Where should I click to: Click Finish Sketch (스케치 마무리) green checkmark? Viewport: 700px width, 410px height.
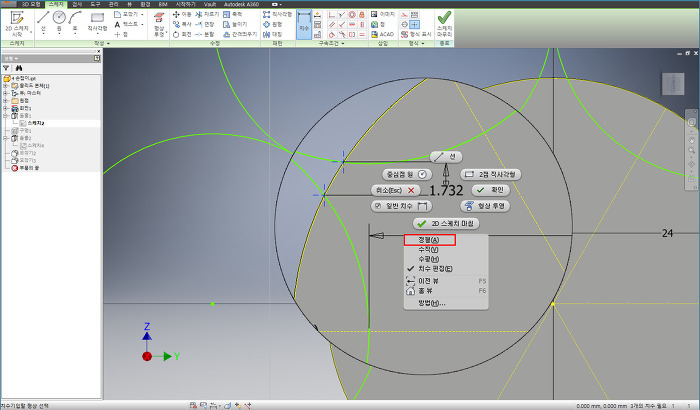click(x=444, y=24)
